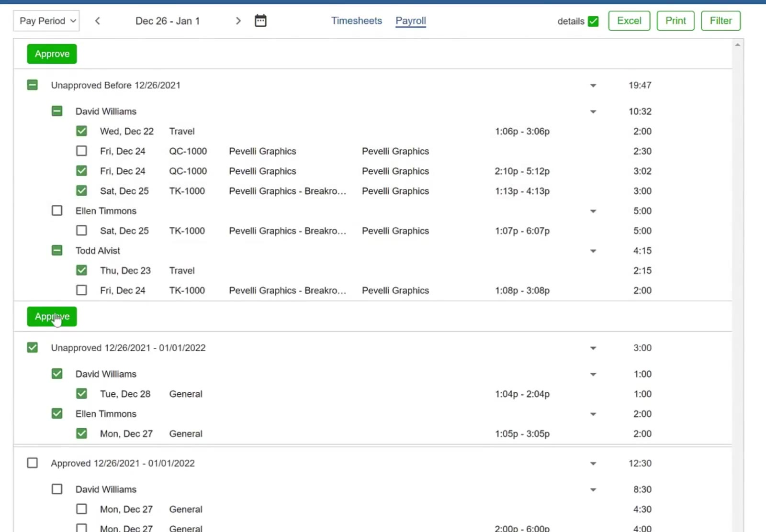This screenshot has height=532, width=766.
Task: Toggle David Williams checkbox under Unapproved Before
Action: 56,111
